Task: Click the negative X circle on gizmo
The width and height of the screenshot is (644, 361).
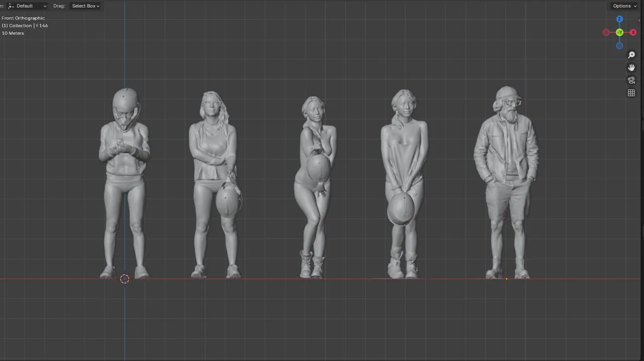Action: coord(606,32)
